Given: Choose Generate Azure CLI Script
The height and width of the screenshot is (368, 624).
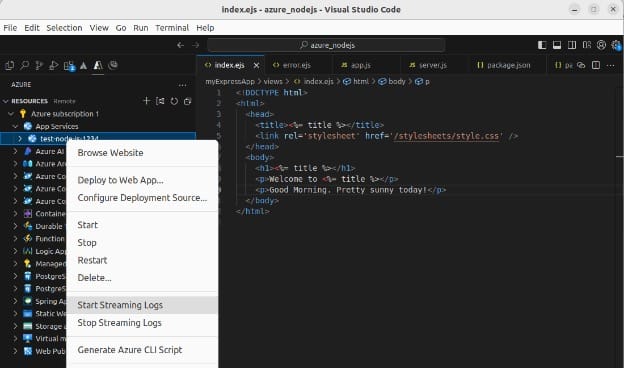Looking at the screenshot, I should 142,350.
